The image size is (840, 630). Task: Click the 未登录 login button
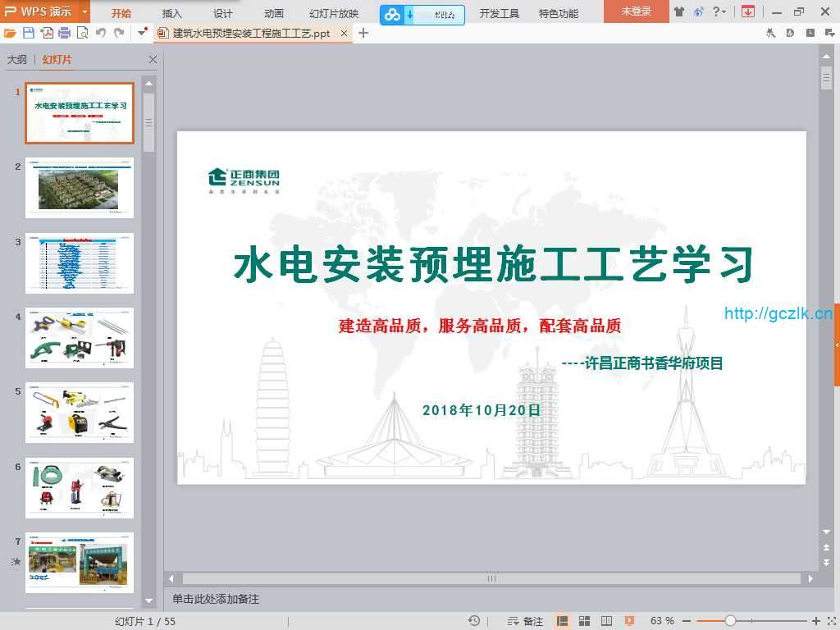point(636,11)
